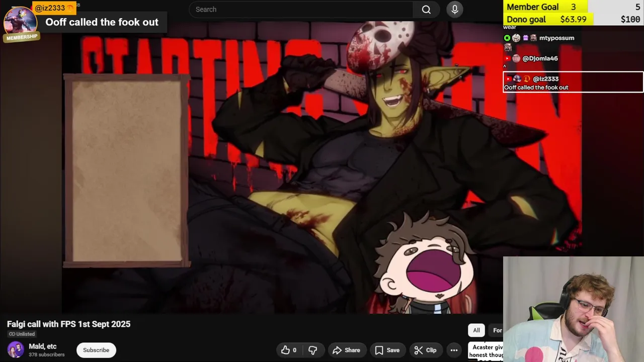Click the search magnifier button
Screen dimensions: 644x362
[426, 10]
